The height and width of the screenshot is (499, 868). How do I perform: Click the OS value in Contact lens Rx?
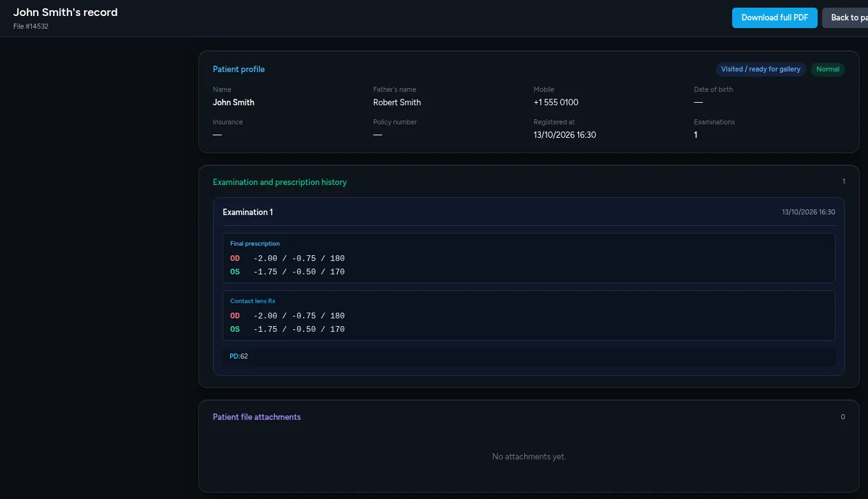tap(299, 329)
